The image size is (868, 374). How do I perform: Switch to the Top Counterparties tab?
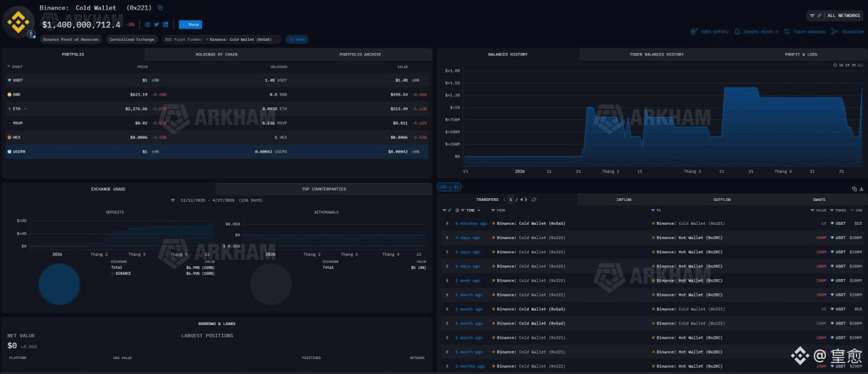(x=323, y=189)
